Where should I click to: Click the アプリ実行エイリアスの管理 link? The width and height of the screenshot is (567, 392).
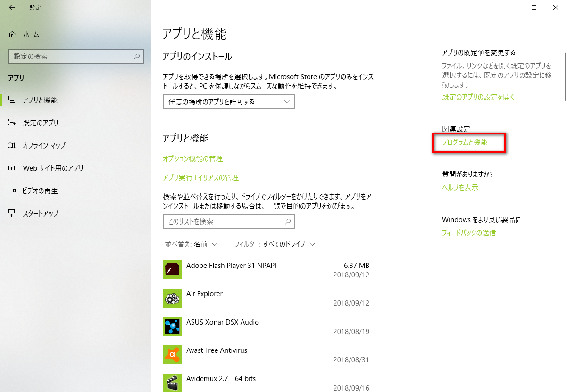200,178
